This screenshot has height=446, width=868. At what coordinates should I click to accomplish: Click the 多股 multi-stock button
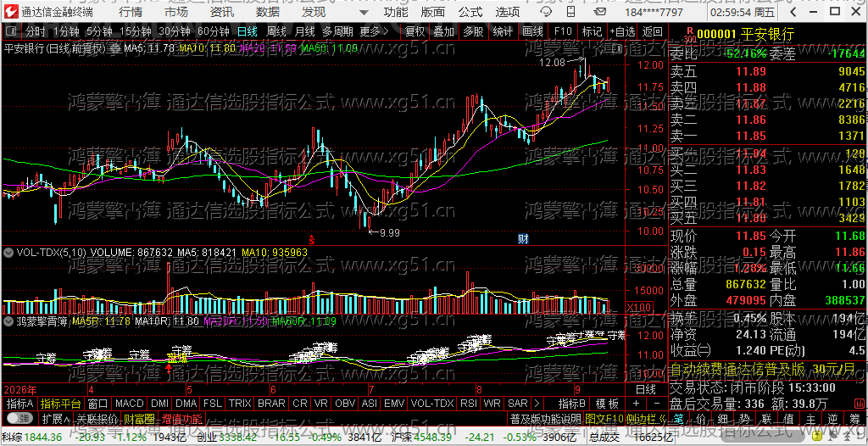(473, 32)
